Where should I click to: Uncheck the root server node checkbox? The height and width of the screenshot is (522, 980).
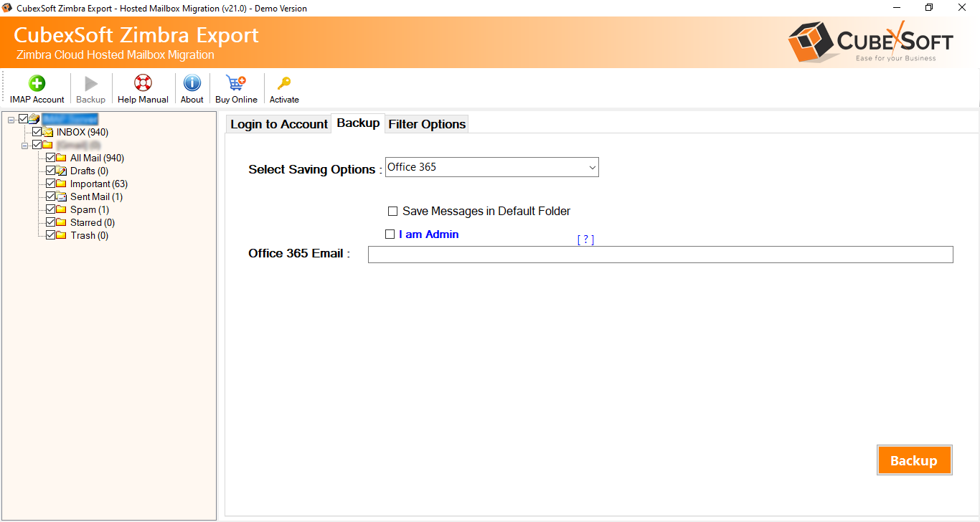[24, 119]
